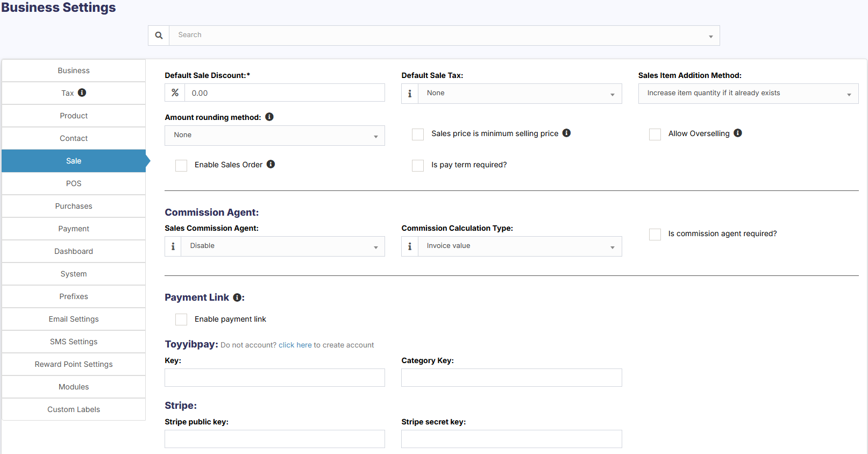Viewport: 868px width, 454px height.
Task: Click the Stripe public key field
Action: tap(274, 439)
